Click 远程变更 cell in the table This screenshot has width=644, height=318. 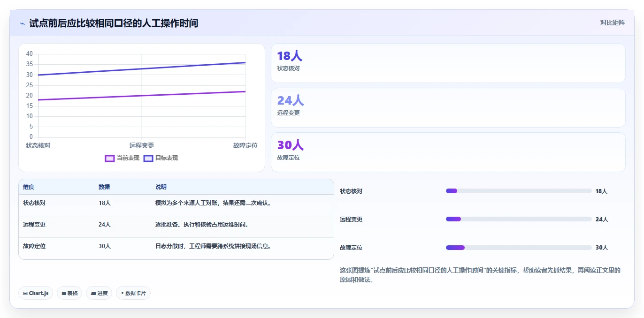[34, 225]
